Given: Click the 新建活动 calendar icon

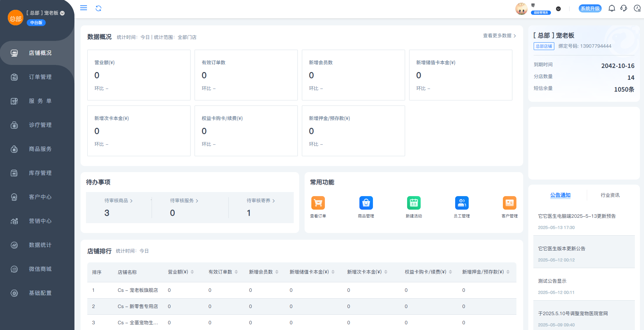Looking at the screenshot, I should tap(414, 203).
